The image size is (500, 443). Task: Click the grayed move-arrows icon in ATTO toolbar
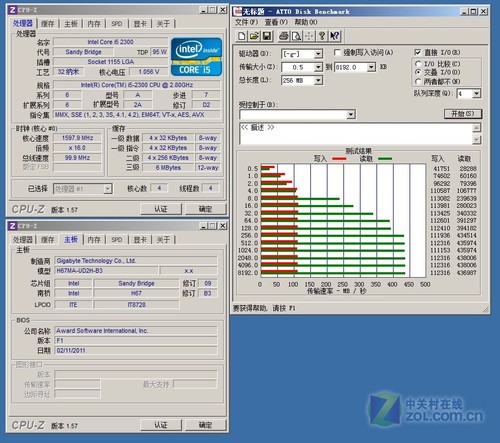click(309, 36)
